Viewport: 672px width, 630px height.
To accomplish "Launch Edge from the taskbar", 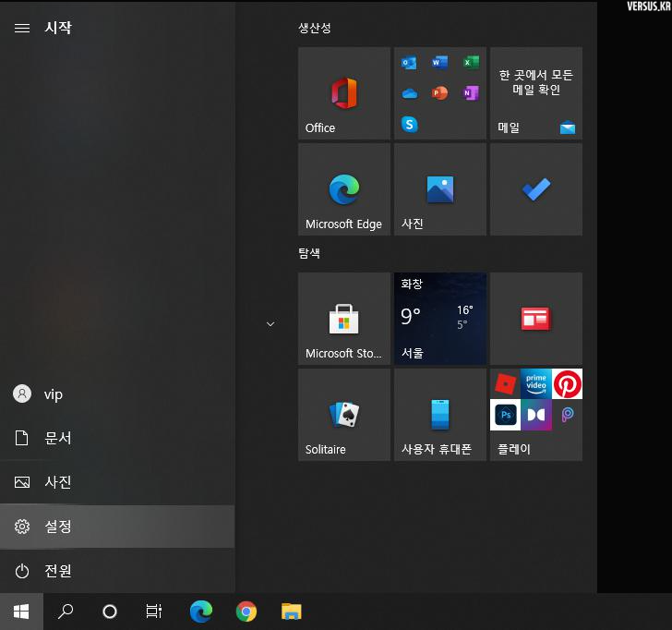I will 201,612.
